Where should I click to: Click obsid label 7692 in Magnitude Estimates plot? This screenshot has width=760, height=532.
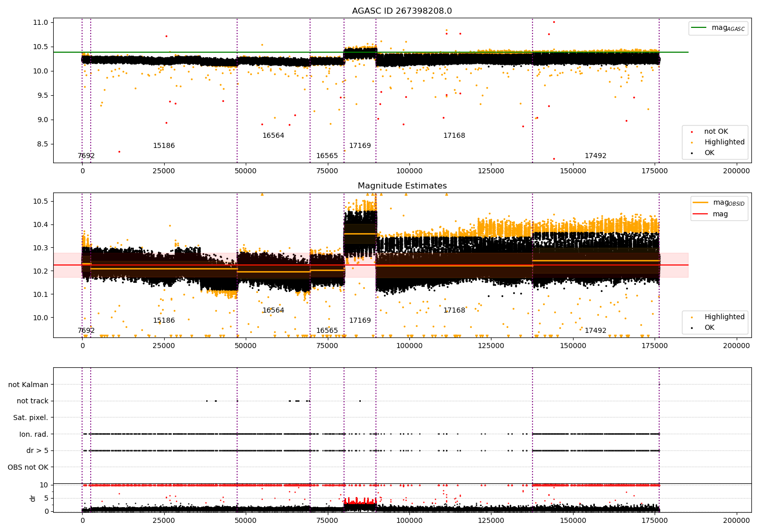(x=86, y=331)
